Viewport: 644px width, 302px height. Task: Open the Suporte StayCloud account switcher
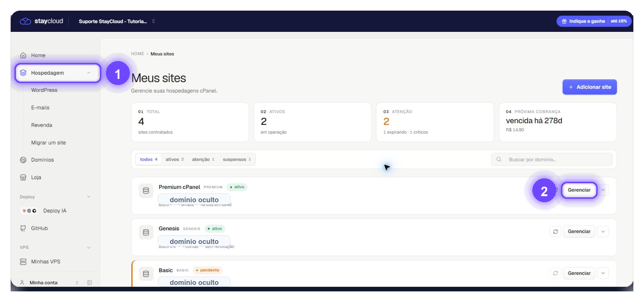point(117,21)
